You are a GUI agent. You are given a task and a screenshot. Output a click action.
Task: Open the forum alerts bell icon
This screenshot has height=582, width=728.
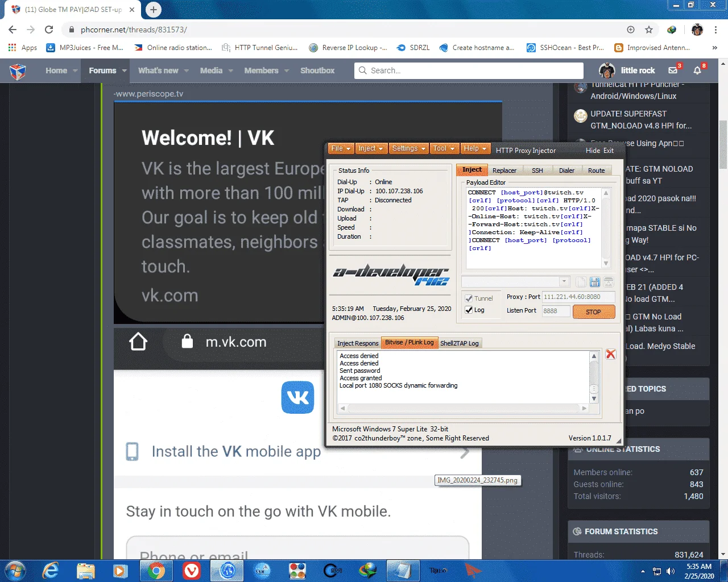tap(697, 70)
